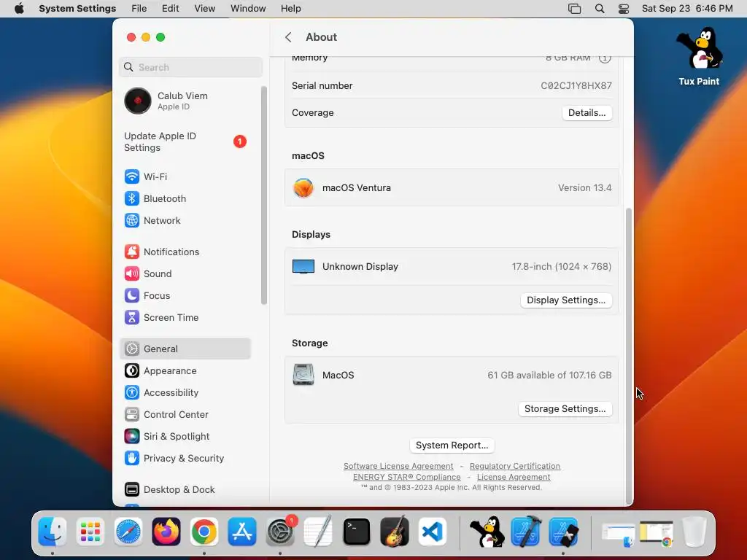Click MacOS storage volume row
This screenshot has height=560, width=747.
click(x=452, y=376)
